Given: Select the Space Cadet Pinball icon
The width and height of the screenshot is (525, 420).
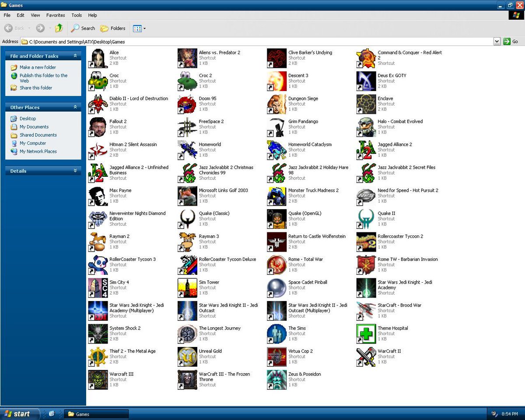Looking at the screenshot, I should pos(277,288).
